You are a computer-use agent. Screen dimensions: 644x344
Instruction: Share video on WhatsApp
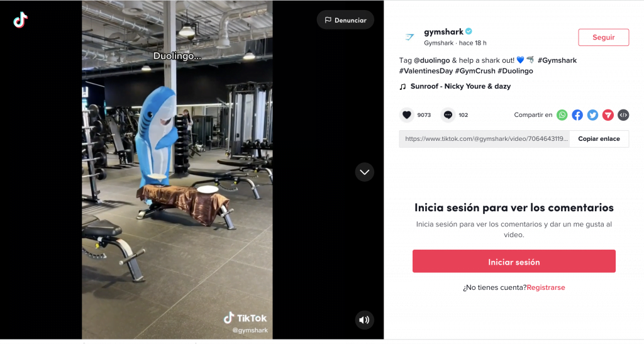click(x=562, y=115)
